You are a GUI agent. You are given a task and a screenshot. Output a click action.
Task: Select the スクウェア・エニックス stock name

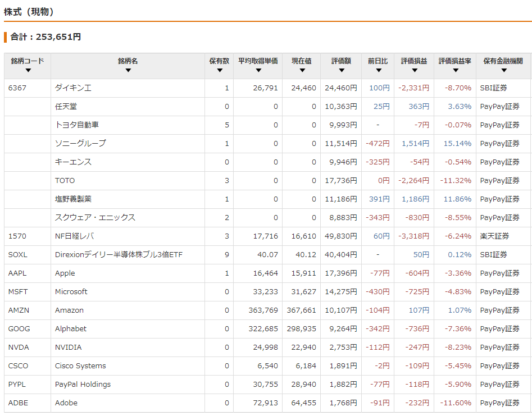(x=95, y=218)
